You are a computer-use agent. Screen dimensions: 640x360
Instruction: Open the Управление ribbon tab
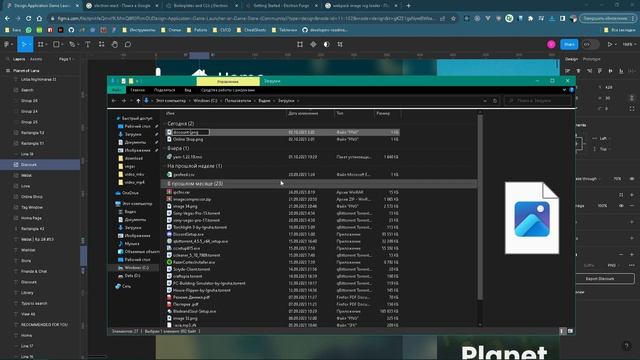228,81
